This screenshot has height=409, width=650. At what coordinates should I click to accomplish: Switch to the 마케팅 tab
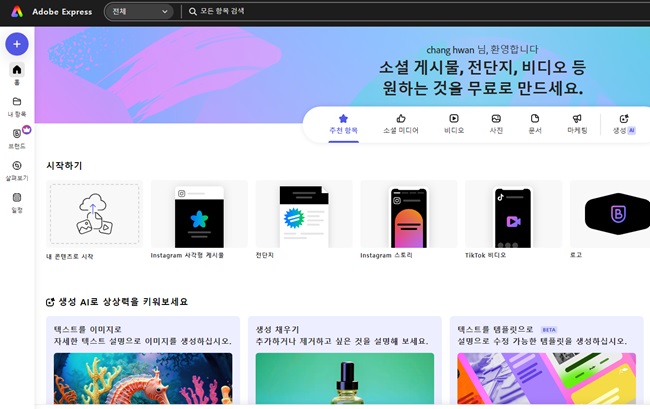(577, 124)
